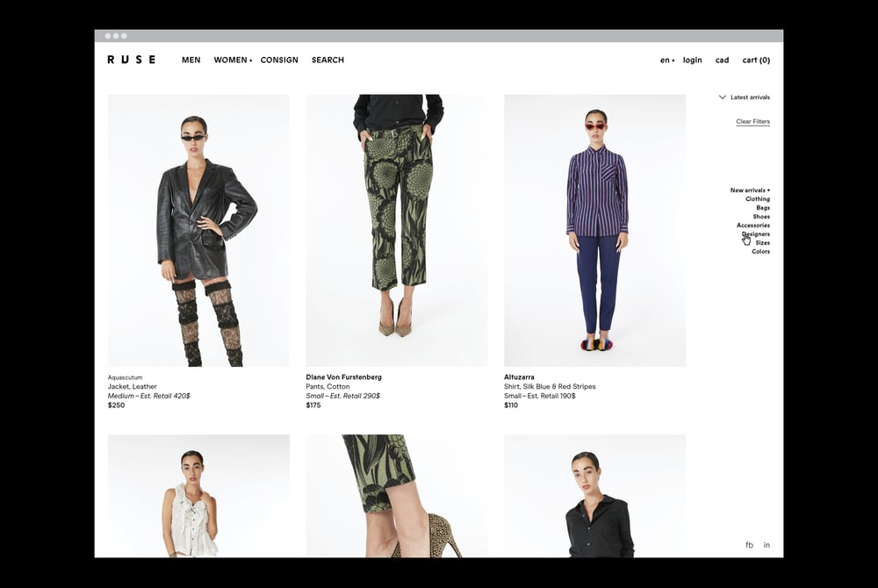Screen dimensions: 878x588
Task: Click the $110 price
Action: click(511, 405)
